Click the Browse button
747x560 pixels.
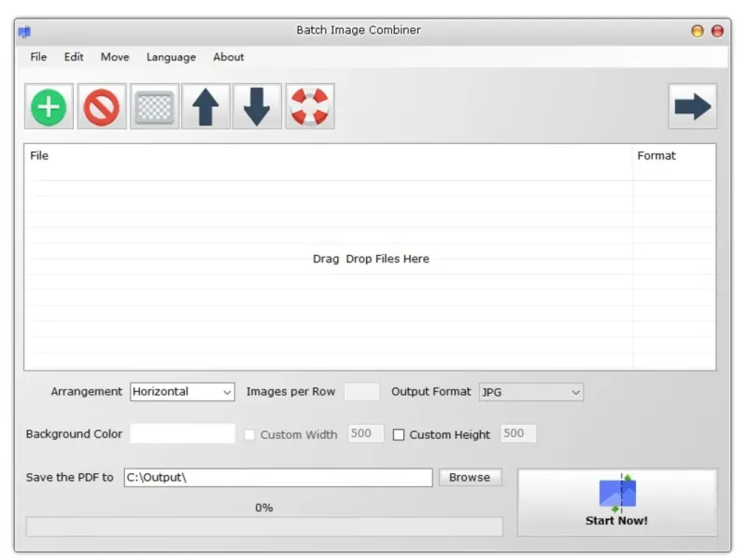tap(470, 477)
